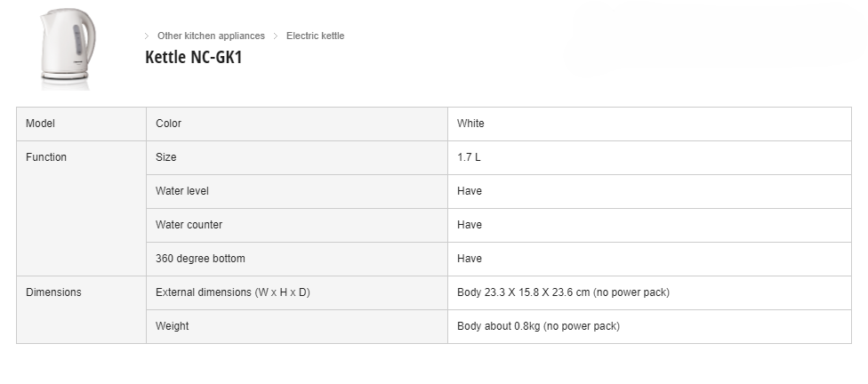The image size is (868, 384).
Task: Click the Size label cell
Action: pyautogui.click(x=297, y=157)
